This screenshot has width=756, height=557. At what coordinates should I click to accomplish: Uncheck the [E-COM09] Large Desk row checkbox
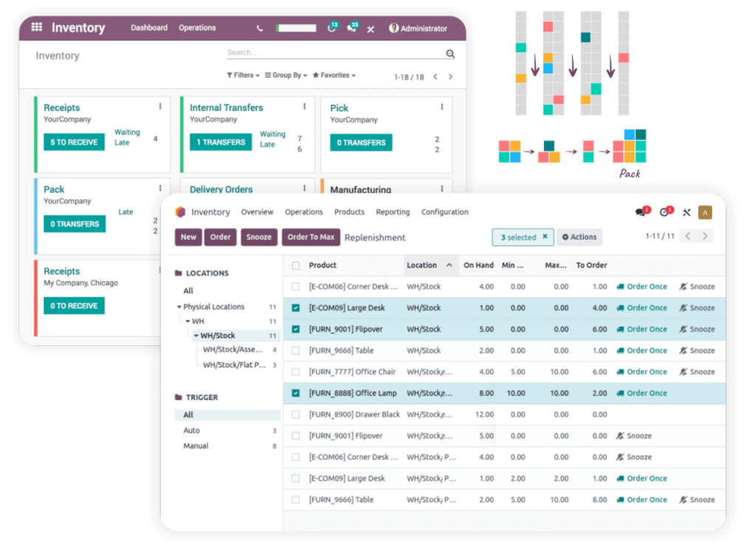point(296,308)
